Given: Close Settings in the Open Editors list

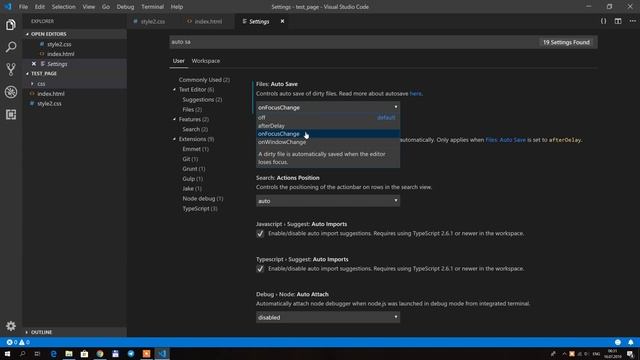Looking at the screenshot, I should [x=34, y=64].
